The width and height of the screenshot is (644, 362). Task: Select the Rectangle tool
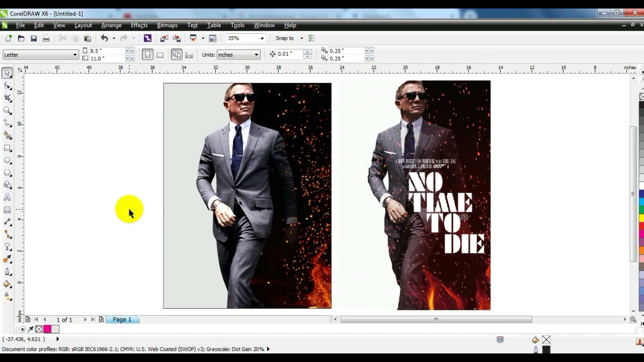(8, 148)
